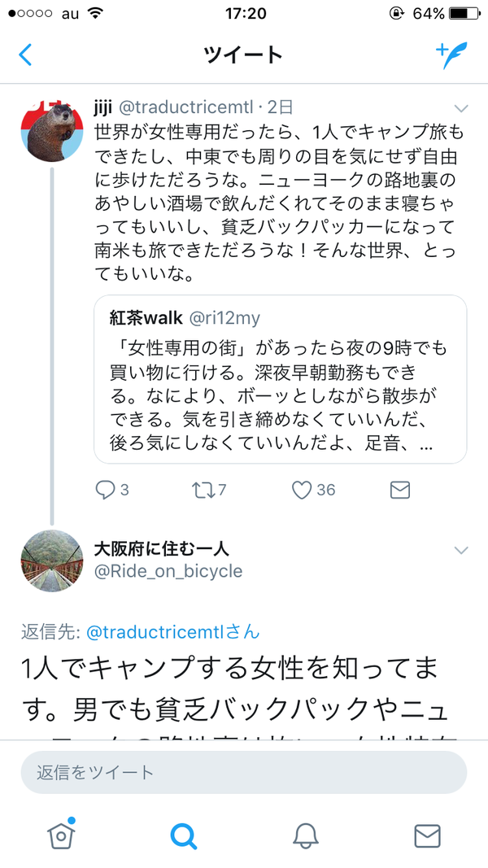The image size is (488, 868).
Task: Open the @Ride_on_bicycle handle
Action: click(x=169, y=571)
